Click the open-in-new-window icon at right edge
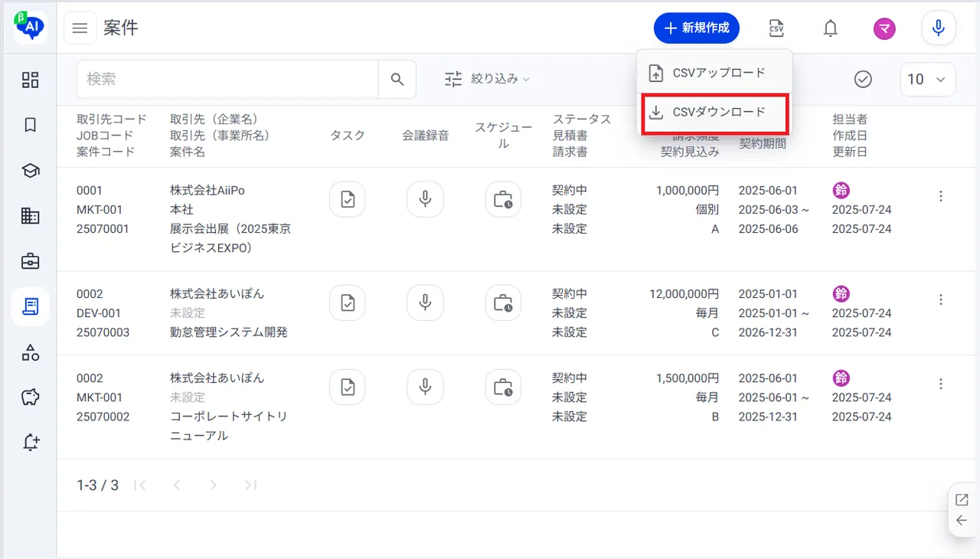The image size is (980, 559). [962, 500]
